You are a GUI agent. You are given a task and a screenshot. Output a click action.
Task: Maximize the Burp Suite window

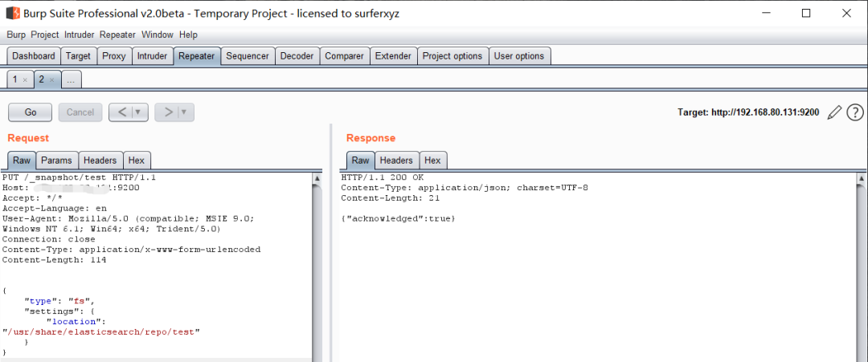[x=806, y=14]
